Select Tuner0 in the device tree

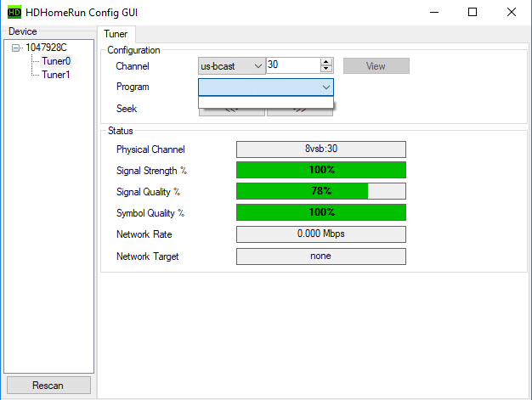click(56, 61)
